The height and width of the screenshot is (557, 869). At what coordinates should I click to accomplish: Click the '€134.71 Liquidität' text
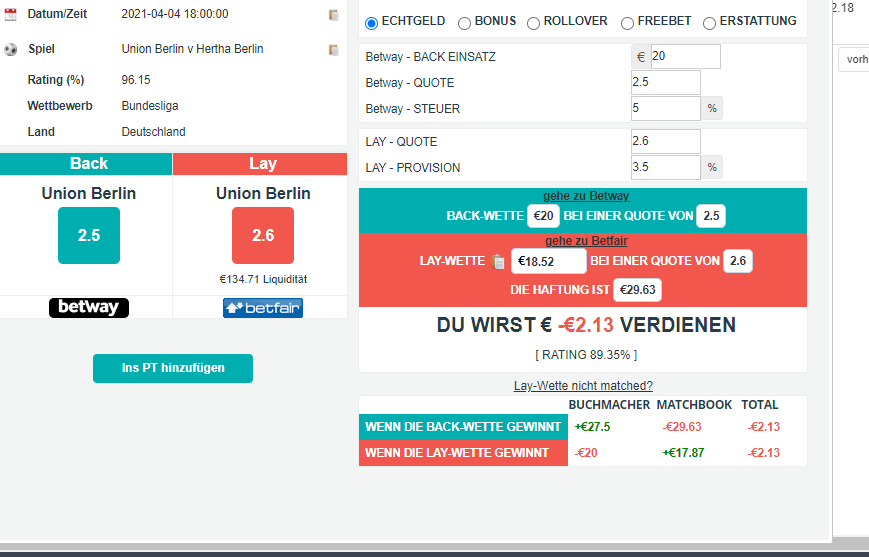coord(263,279)
